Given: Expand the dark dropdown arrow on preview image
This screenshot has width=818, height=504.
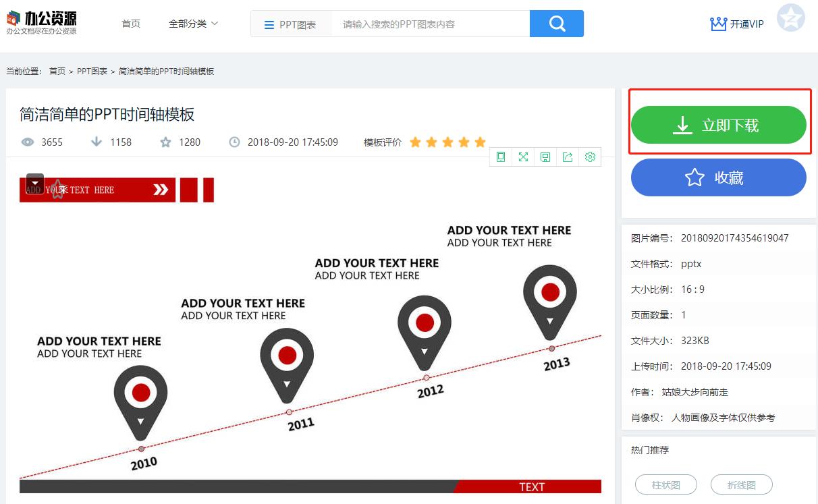Looking at the screenshot, I should [35, 183].
